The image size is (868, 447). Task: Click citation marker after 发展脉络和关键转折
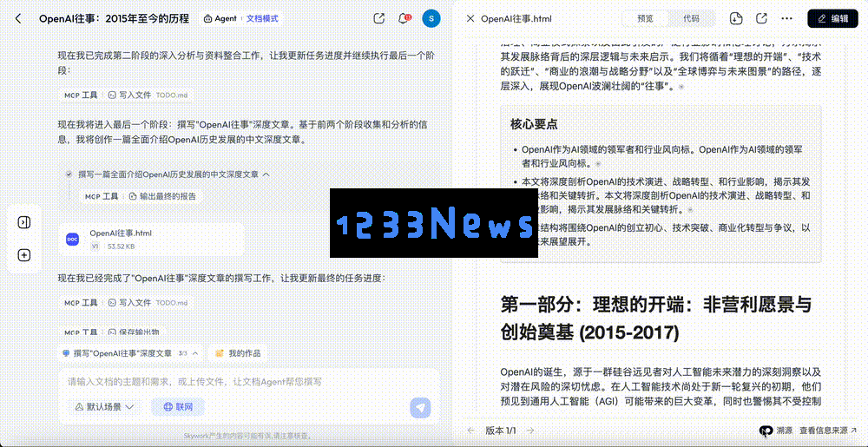pyautogui.click(x=689, y=210)
